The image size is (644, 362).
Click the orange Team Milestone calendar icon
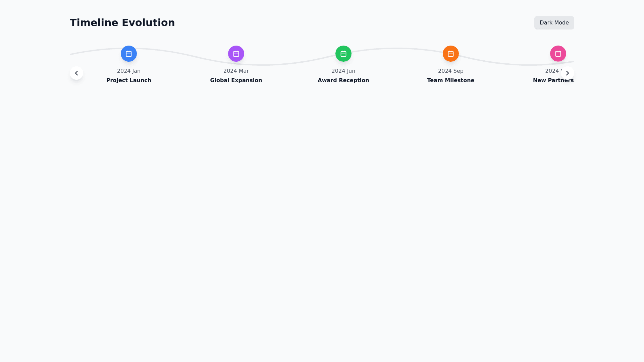tap(451, 54)
